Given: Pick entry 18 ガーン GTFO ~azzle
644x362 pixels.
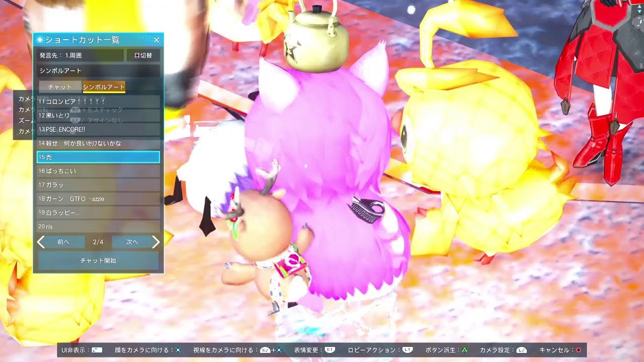Looking at the screenshot, I should pyautogui.click(x=99, y=199).
